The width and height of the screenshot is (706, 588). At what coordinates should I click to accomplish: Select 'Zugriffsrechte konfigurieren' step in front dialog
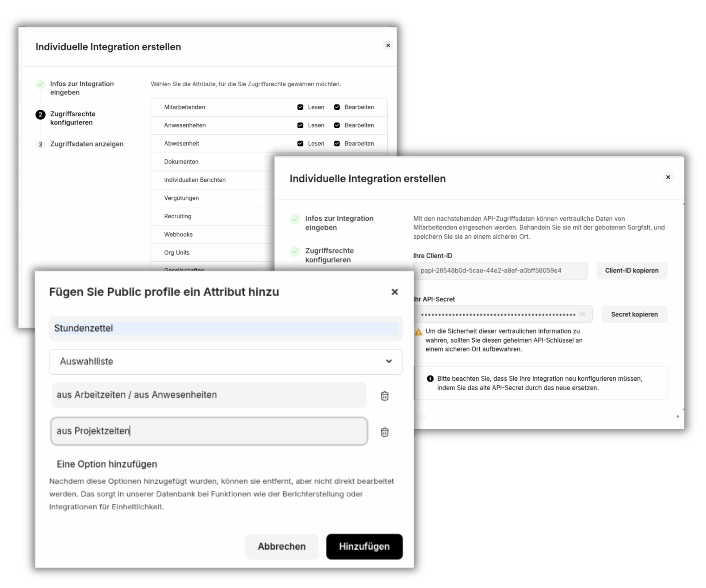point(329,255)
